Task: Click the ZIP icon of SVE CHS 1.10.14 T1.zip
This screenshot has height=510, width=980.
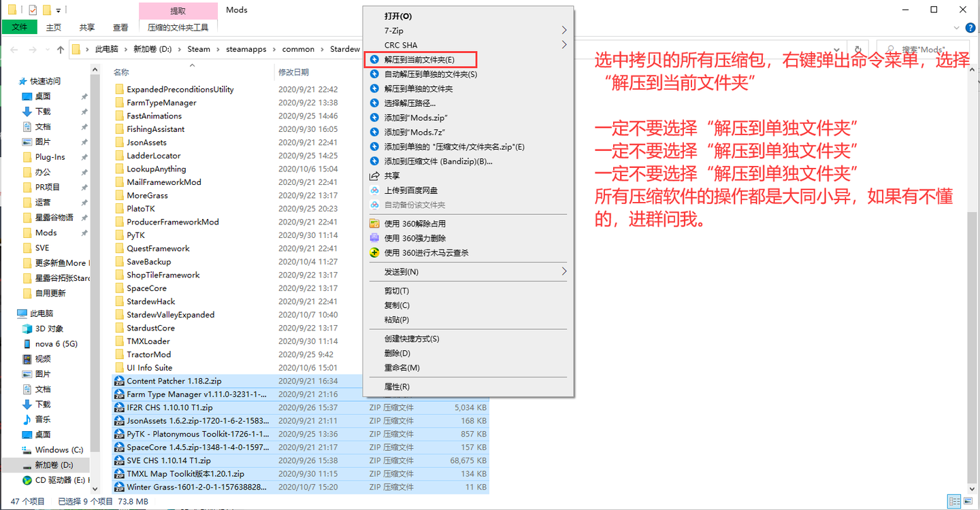Action: (x=119, y=460)
